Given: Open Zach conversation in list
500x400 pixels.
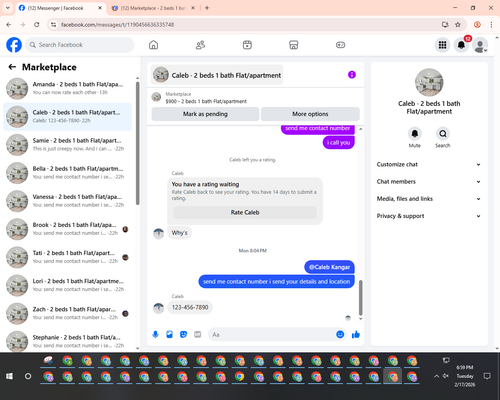Looking at the screenshot, I should pyautogui.click(x=68, y=313).
